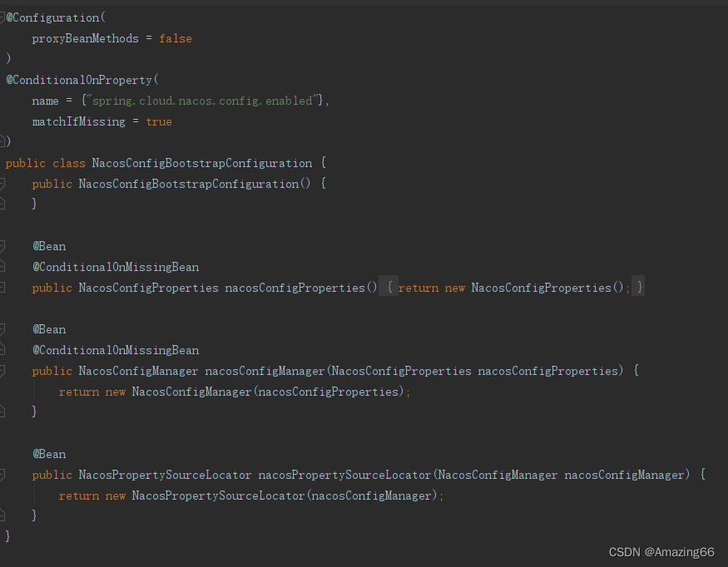
Task: Click 'NacosConfigProperties' parameter type in nacosConfigManager signature
Action: [402, 371]
